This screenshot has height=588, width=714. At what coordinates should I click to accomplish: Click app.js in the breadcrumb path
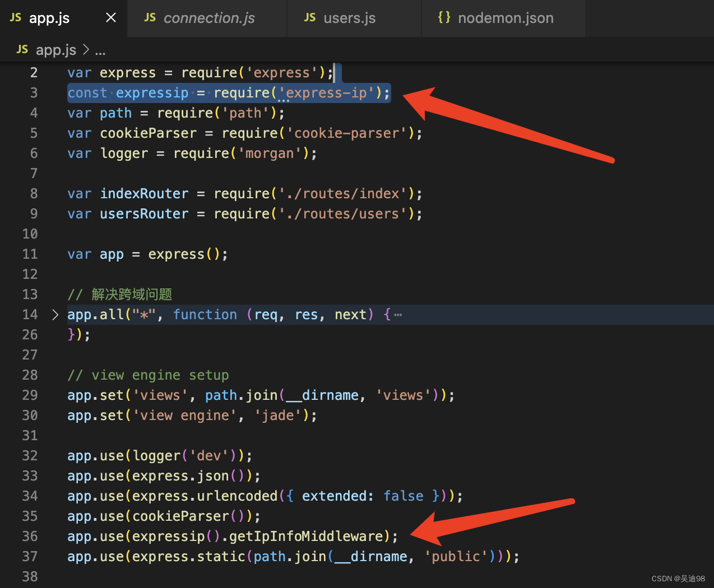click(56, 50)
